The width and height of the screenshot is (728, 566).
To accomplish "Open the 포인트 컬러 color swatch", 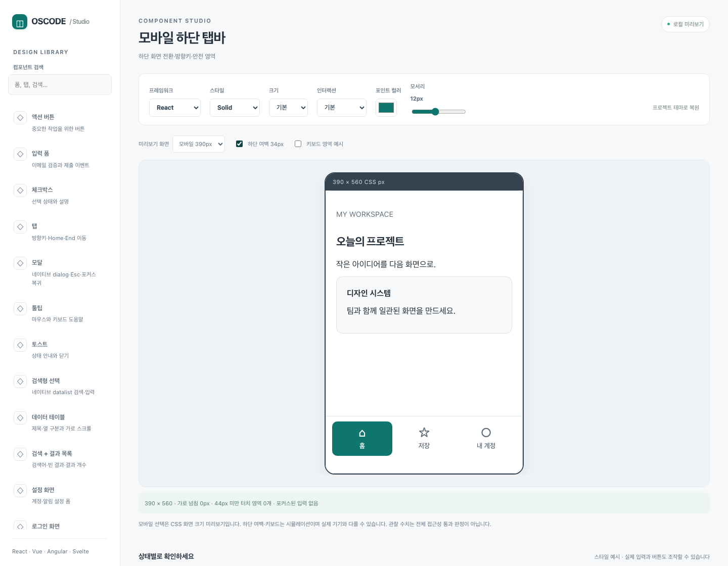I will (x=386, y=108).
